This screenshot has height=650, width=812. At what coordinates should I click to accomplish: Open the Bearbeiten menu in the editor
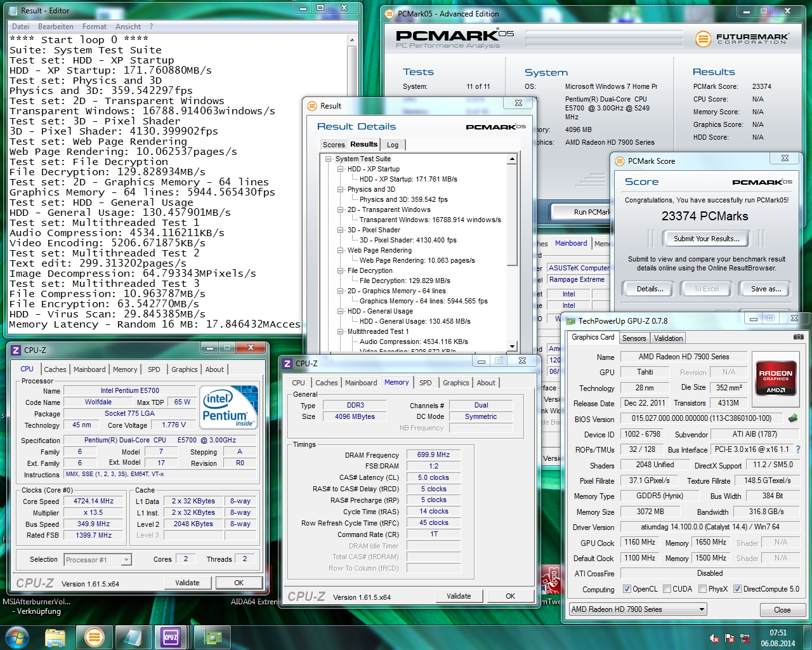[56, 27]
